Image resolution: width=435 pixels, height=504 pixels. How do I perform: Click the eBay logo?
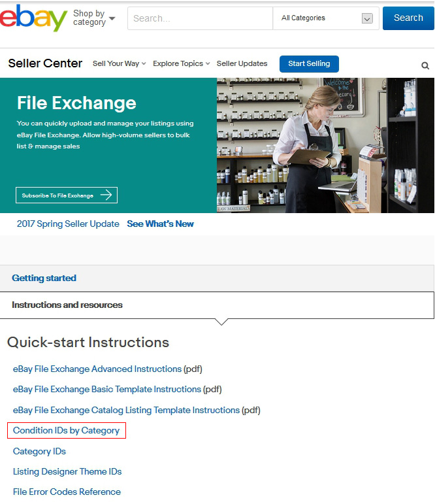coord(33,18)
